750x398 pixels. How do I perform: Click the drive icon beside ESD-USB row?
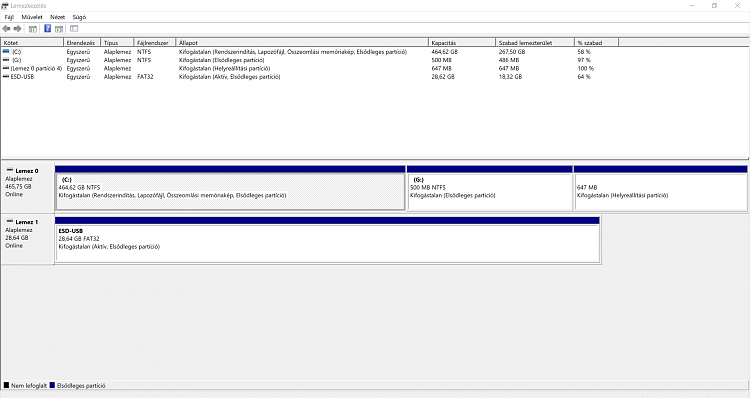click(6, 77)
